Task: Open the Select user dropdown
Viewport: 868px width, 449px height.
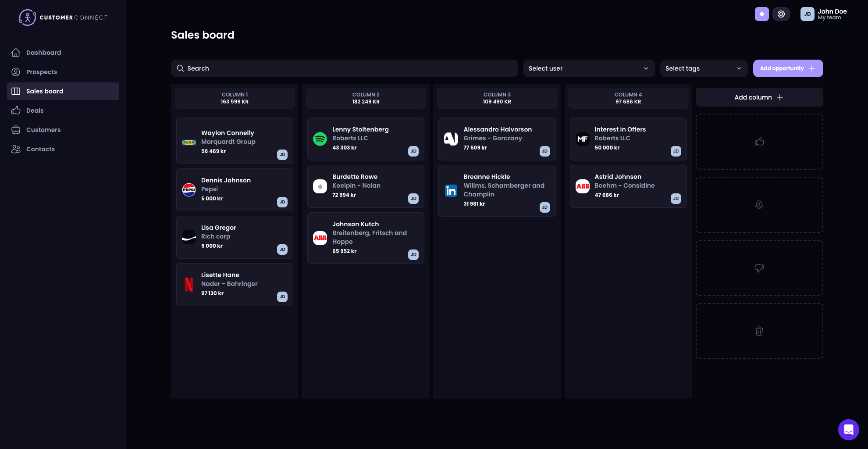Action: [589, 68]
